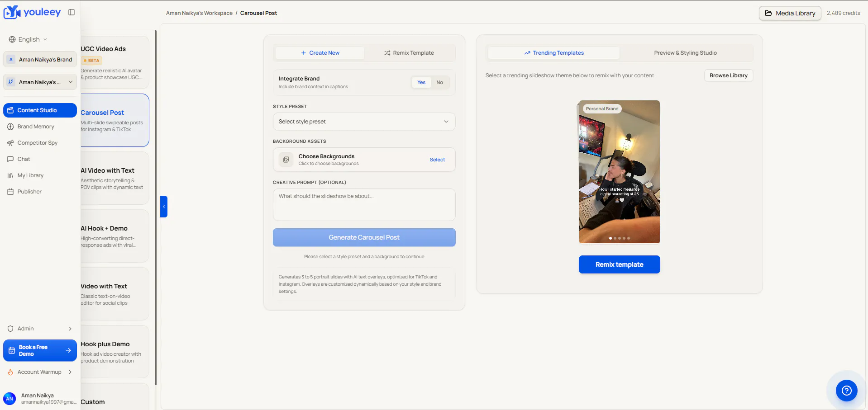Viewport: 868px width, 410px height.
Task: Click the AN user avatar
Action: [10, 399]
